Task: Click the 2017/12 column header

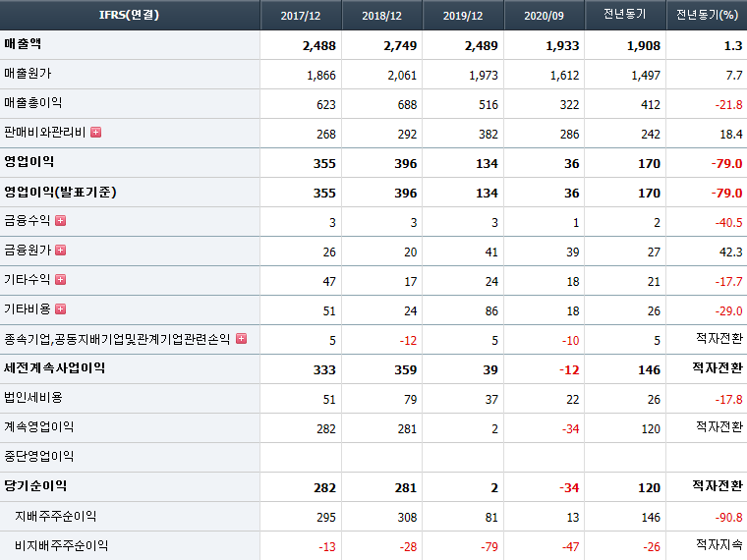Action: pyautogui.click(x=301, y=16)
